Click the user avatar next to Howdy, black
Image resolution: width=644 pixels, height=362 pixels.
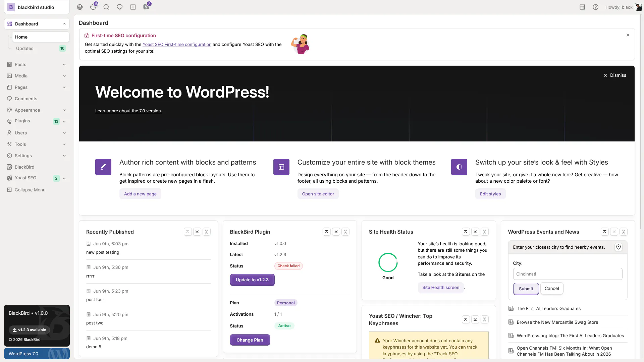coord(639,7)
